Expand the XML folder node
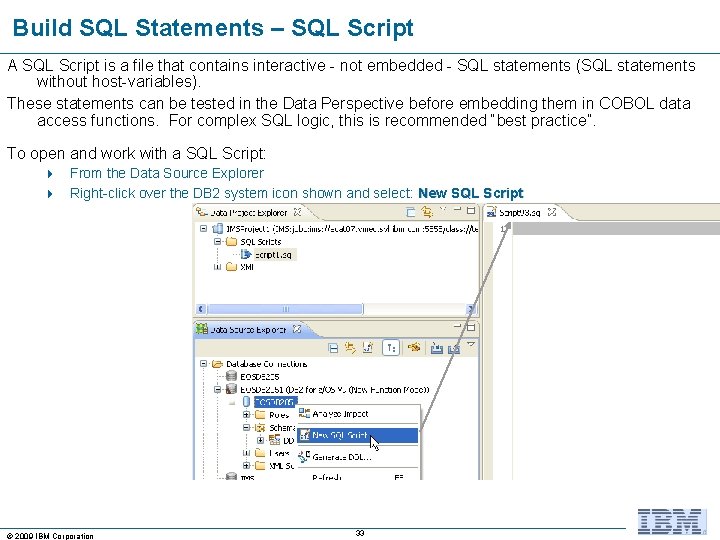The width and height of the screenshot is (720, 540). pos(218,267)
